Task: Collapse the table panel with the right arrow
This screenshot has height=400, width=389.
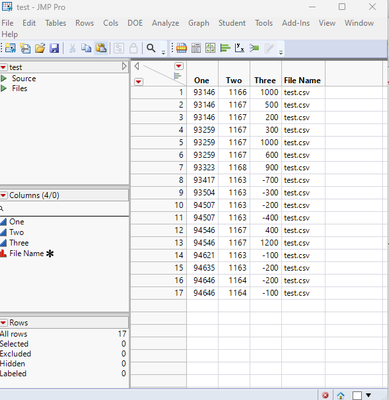Action: click(x=124, y=66)
